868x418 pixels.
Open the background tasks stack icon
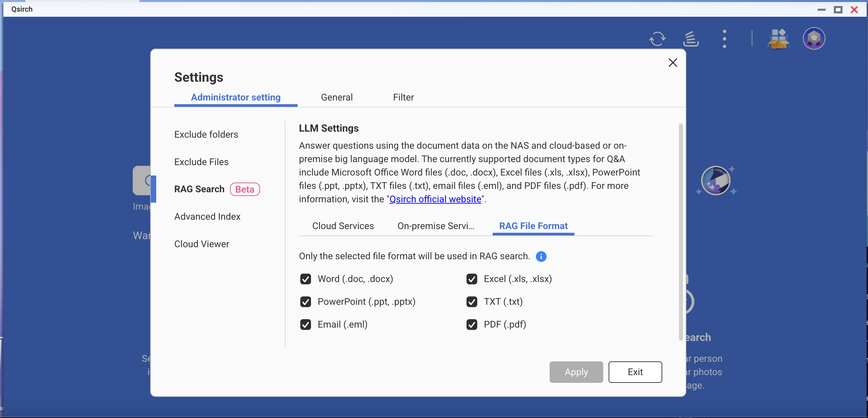(x=690, y=39)
